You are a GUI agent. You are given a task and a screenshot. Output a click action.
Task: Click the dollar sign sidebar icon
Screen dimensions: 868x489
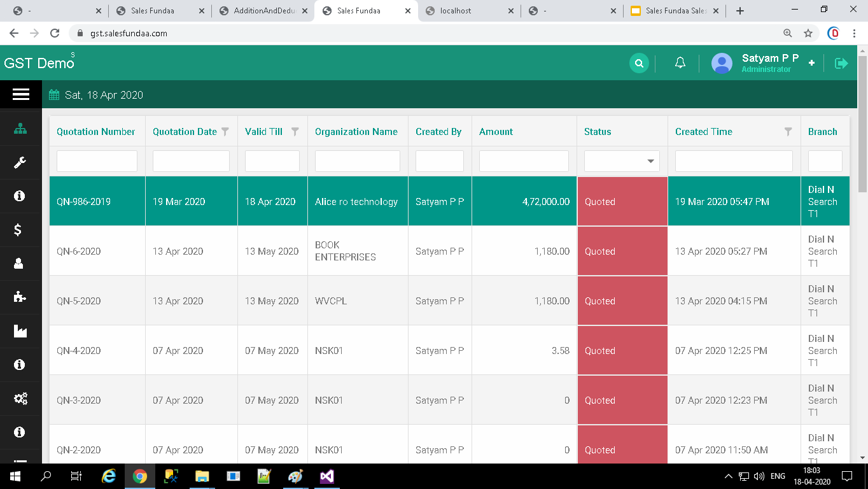pyautogui.click(x=19, y=230)
